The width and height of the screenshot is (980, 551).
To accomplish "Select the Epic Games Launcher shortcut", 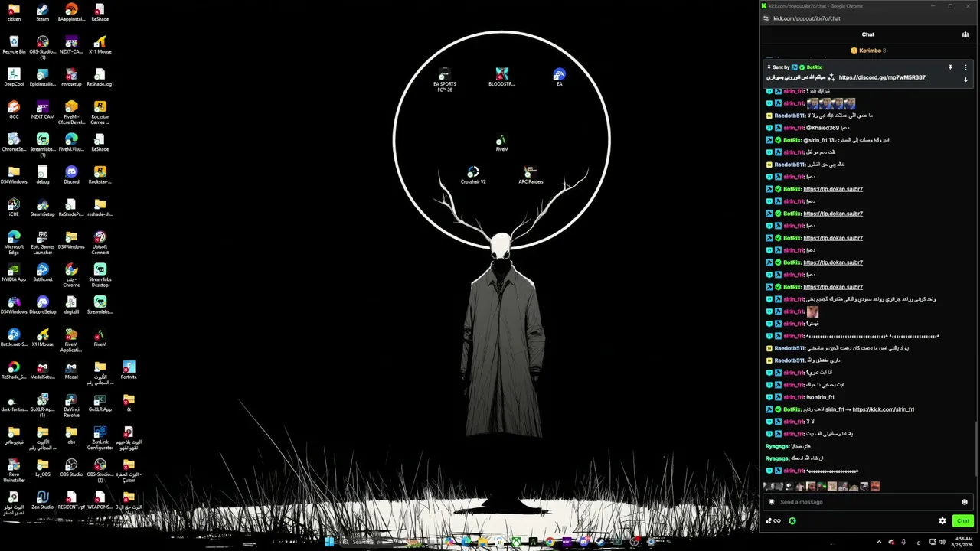I will 42,243.
